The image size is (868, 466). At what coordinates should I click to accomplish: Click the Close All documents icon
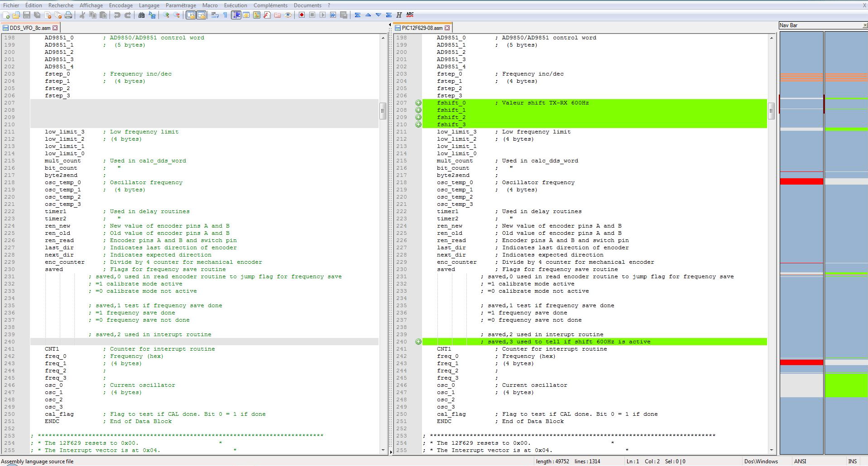pos(58,15)
